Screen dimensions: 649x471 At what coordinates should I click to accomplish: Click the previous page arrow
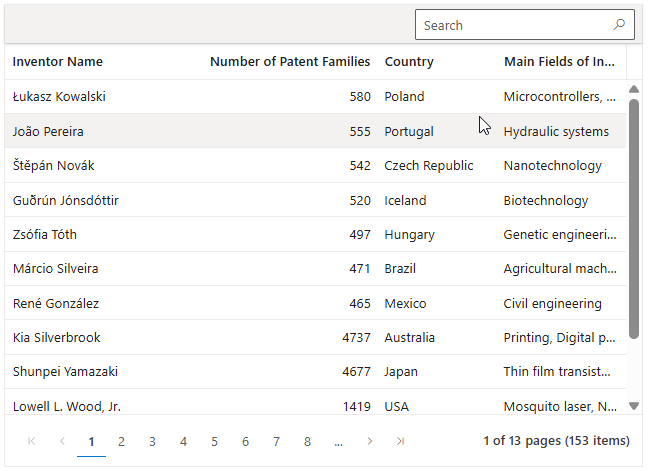[62, 441]
